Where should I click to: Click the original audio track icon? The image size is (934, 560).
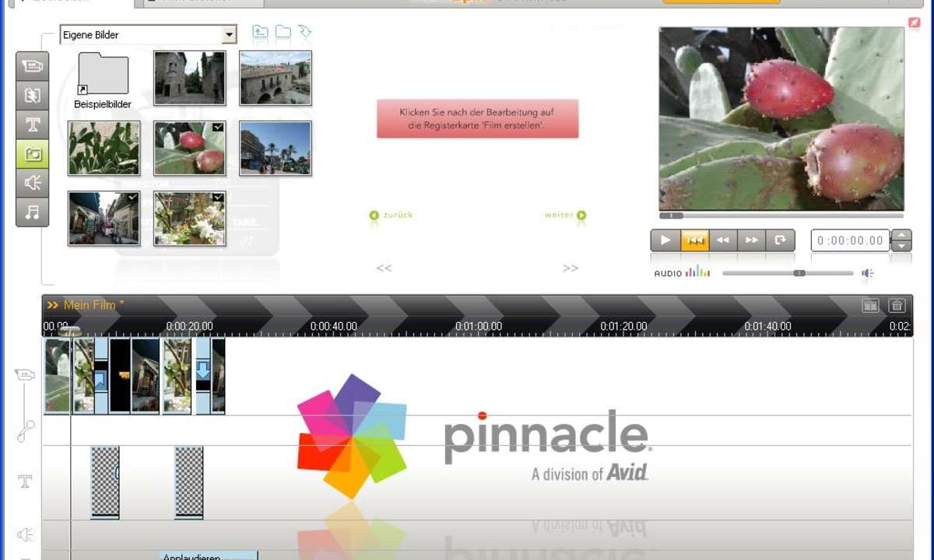25,431
